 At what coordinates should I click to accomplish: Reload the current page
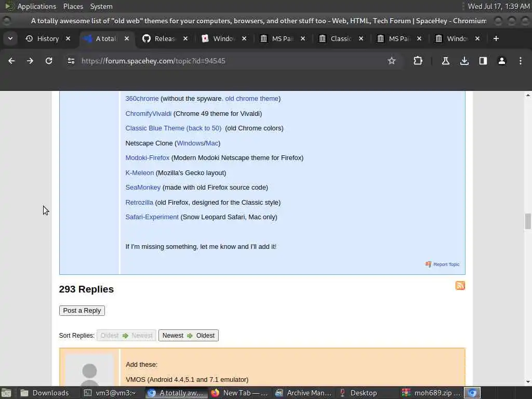click(x=49, y=61)
